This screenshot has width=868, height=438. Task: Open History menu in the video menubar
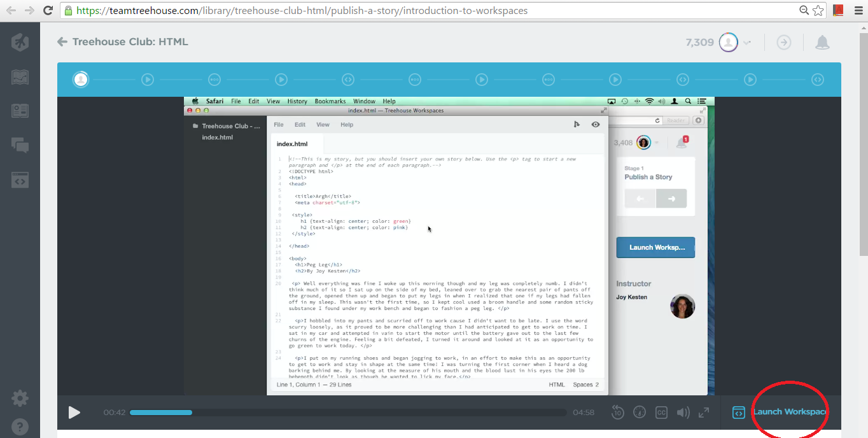(x=297, y=101)
